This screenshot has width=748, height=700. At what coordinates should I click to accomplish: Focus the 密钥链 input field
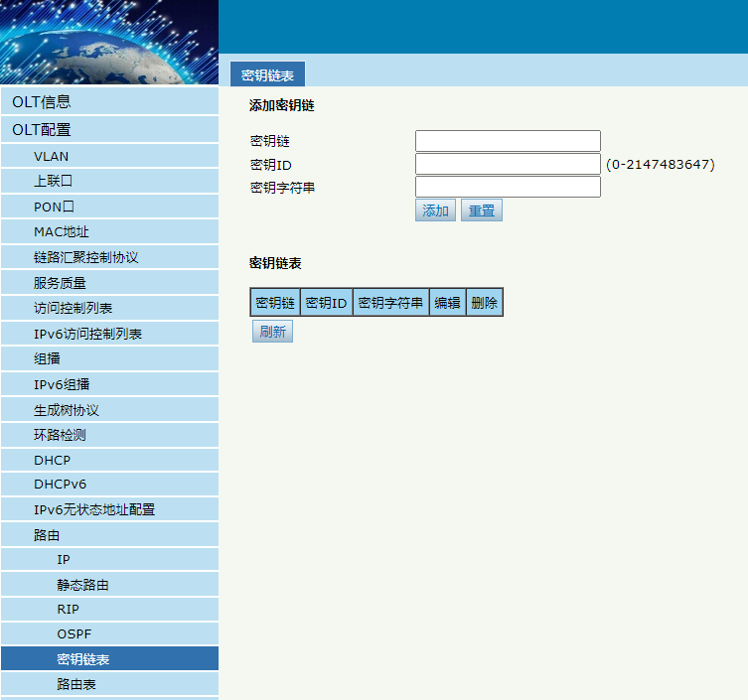click(508, 141)
